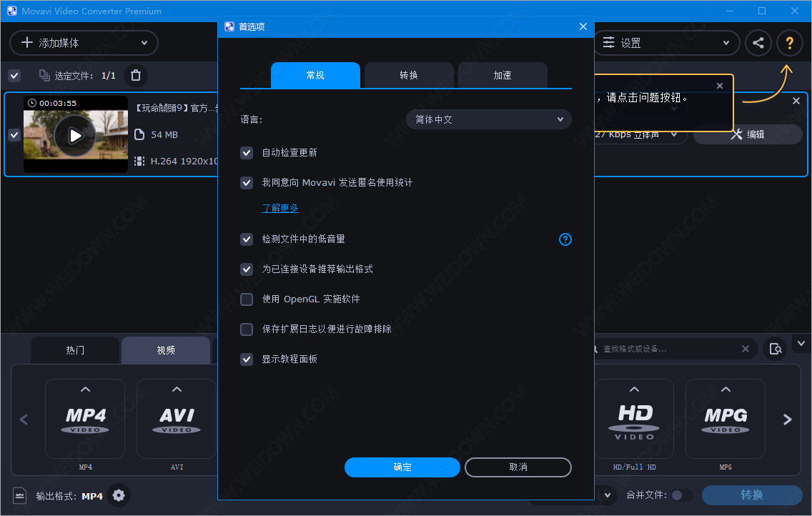Viewport: 812px width, 516px height.
Task: Choose the HD video format icon
Action: click(635, 418)
